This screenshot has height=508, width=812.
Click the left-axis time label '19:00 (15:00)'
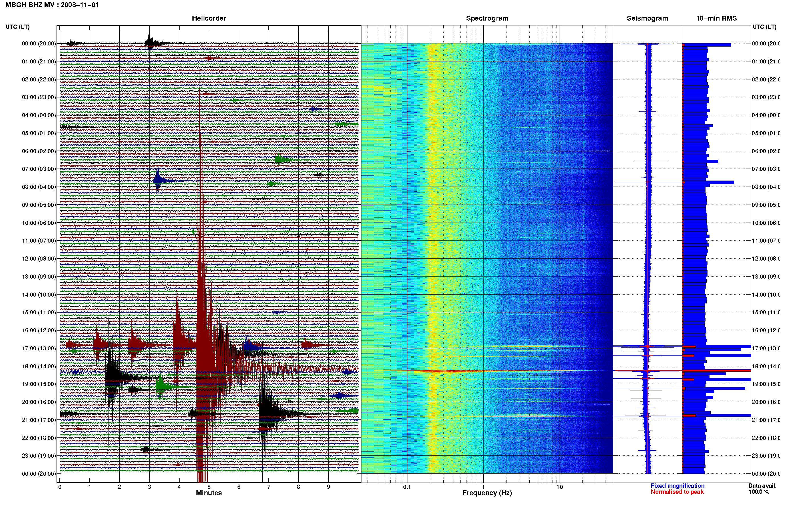pyautogui.click(x=39, y=384)
